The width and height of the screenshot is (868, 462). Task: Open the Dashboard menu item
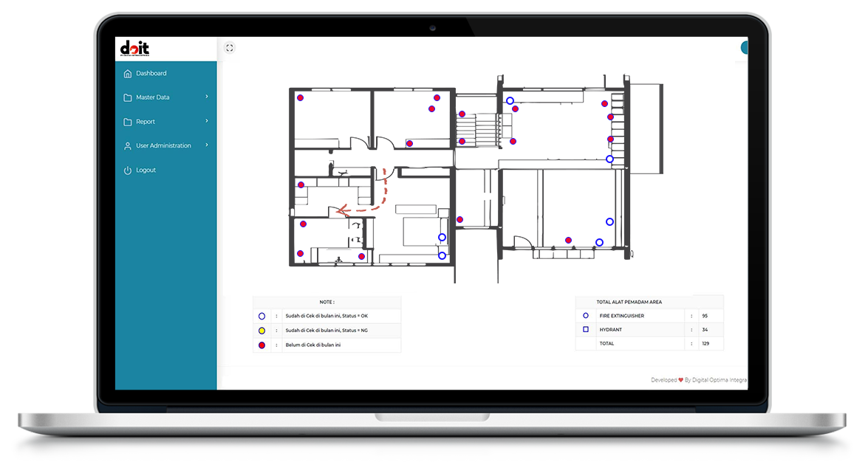tap(151, 74)
